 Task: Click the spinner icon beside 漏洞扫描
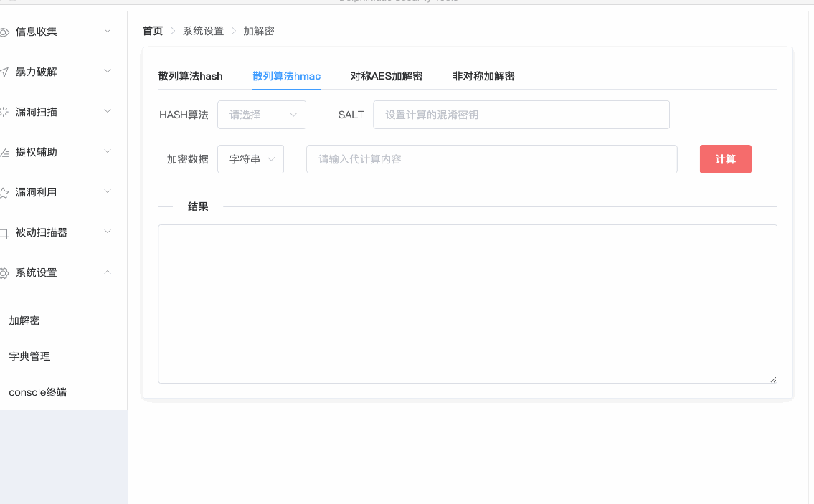pos(4,112)
